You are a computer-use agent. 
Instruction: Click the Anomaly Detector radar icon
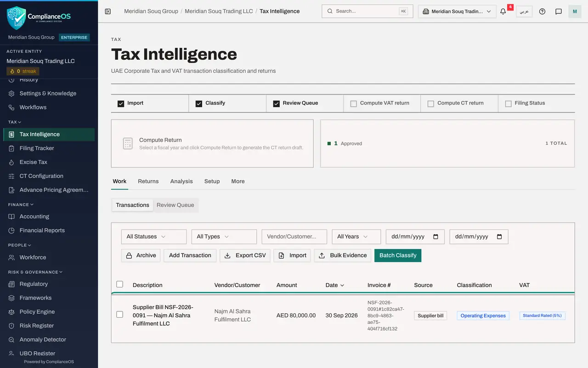point(11,339)
